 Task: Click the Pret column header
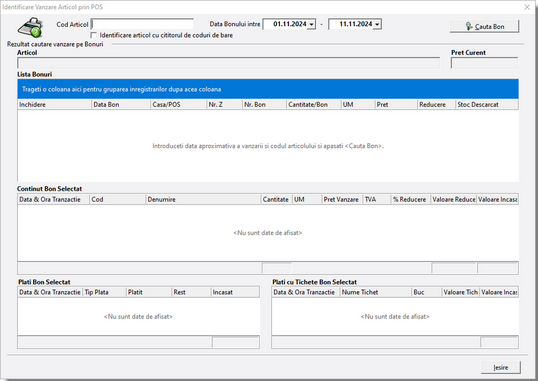396,105
